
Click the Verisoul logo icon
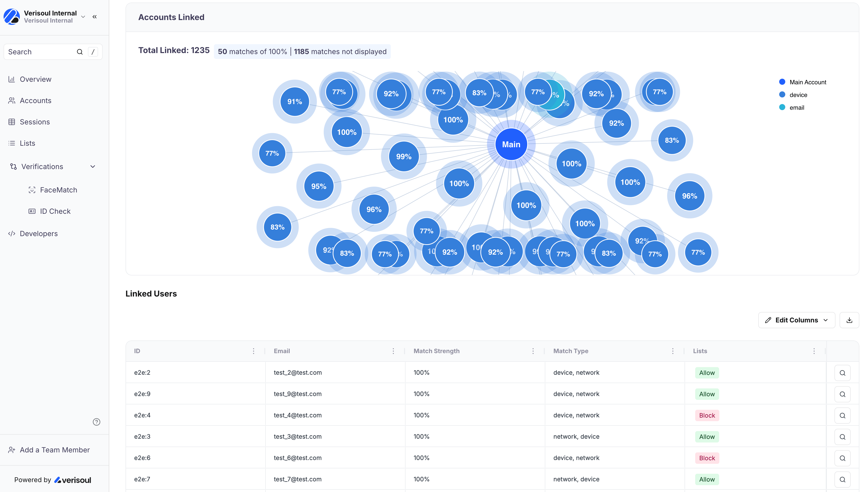tap(11, 17)
